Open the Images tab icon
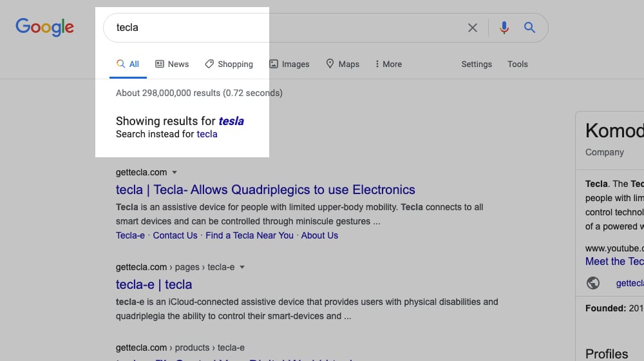This screenshot has width=644, height=361. coord(274,64)
